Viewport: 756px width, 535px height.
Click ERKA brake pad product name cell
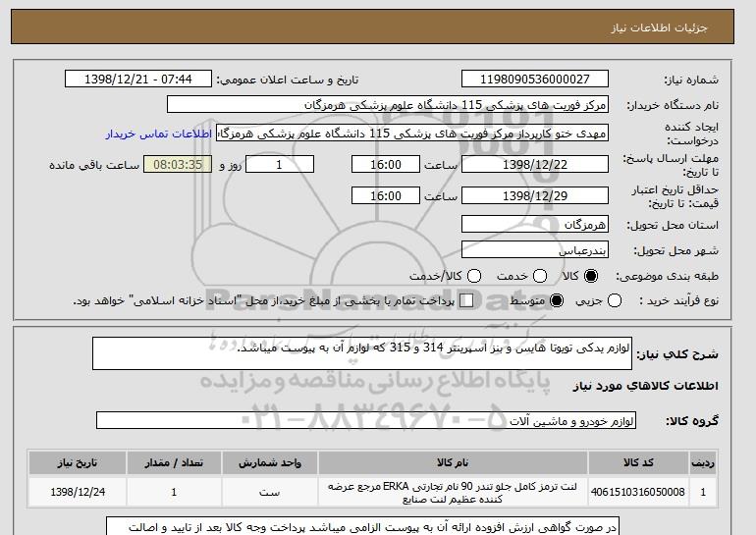point(453,492)
